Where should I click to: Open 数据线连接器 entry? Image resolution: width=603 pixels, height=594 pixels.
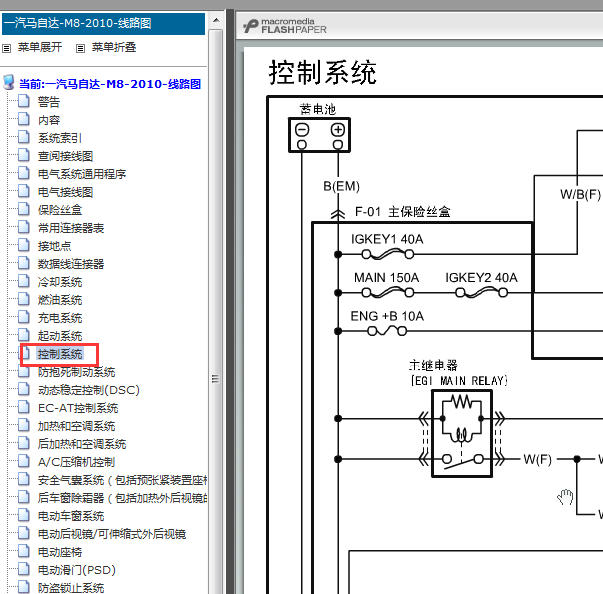71,264
